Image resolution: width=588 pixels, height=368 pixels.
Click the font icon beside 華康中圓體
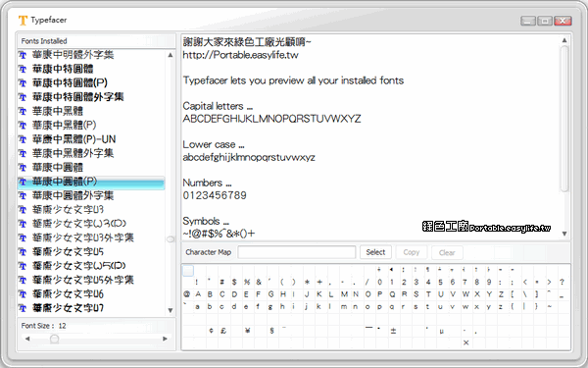click(x=23, y=168)
